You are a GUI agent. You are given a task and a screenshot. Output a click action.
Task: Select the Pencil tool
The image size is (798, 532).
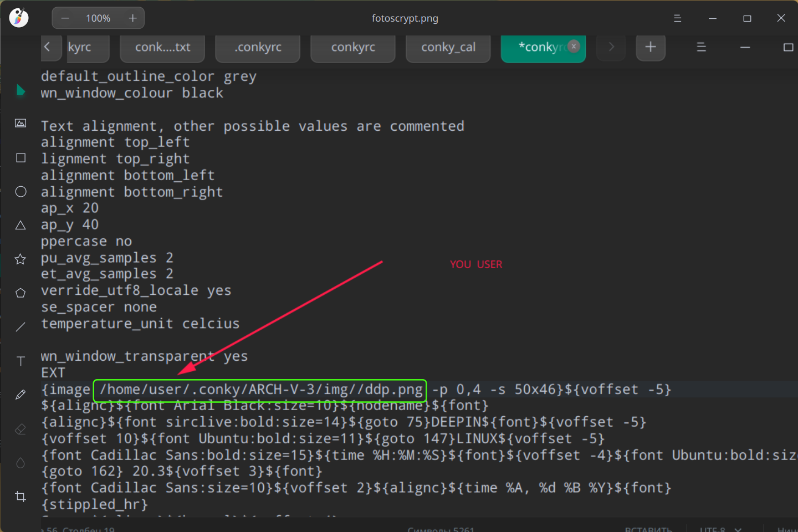21,395
